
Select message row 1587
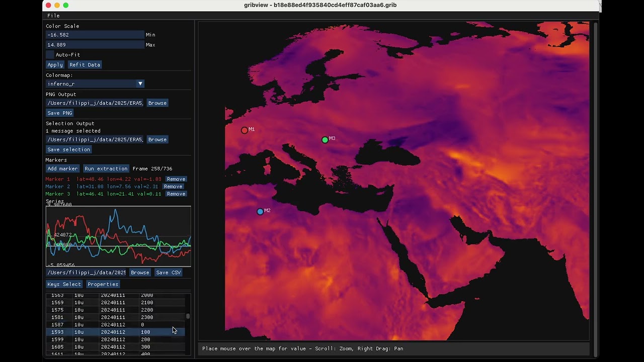click(115, 325)
